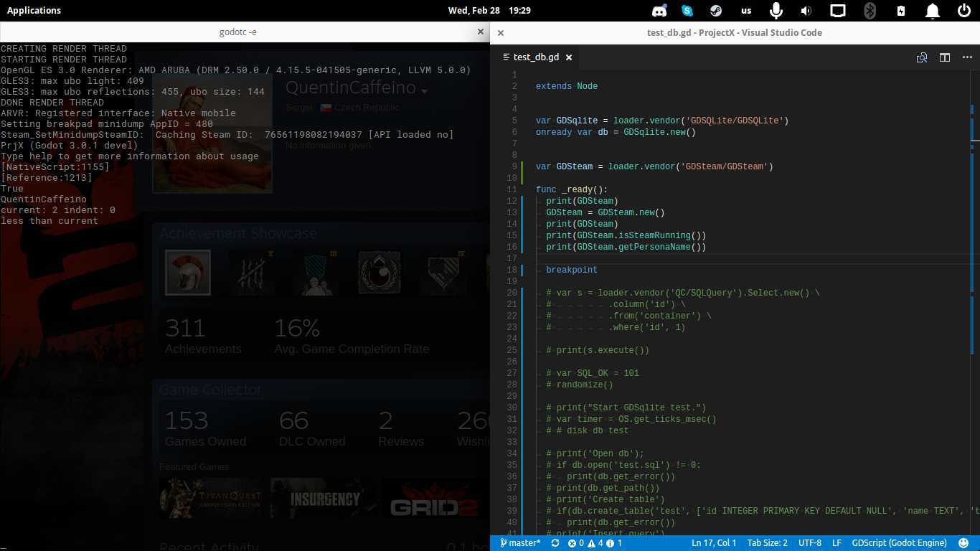Open the Discord tray icon
Image resolution: width=980 pixels, height=551 pixels.
(x=659, y=11)
